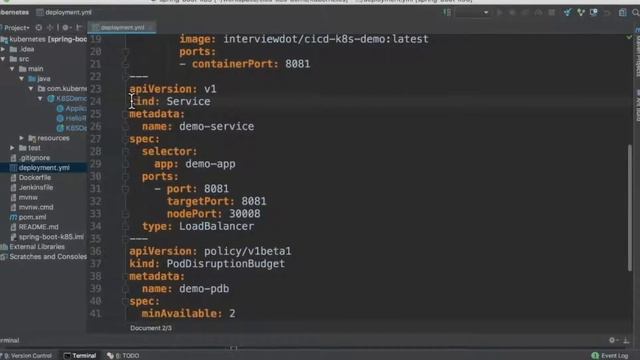
Task: Click the Debug bug icon
Action: pos(512,13)
